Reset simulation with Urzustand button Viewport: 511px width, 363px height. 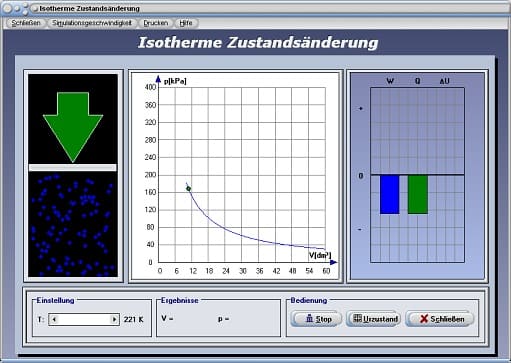pos(375,319)
